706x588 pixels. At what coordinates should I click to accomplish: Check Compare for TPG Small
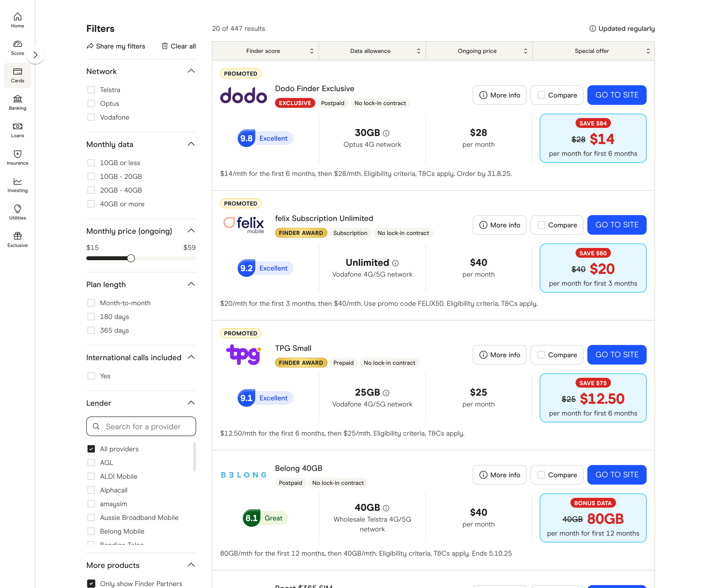click(x=541, y=355)
